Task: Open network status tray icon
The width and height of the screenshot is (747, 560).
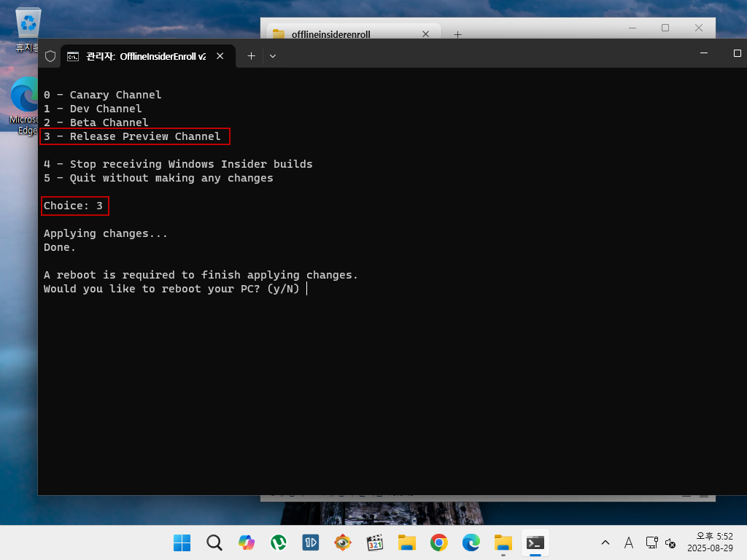Action: click(651, 542)
